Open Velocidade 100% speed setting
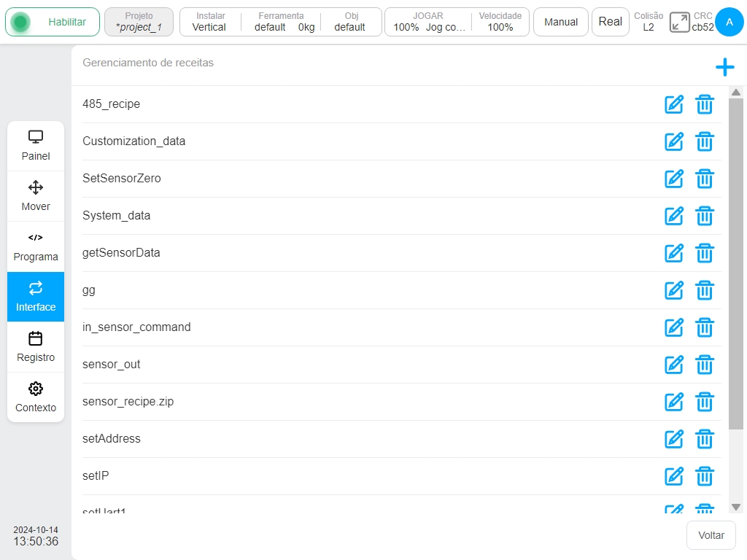 500,22
